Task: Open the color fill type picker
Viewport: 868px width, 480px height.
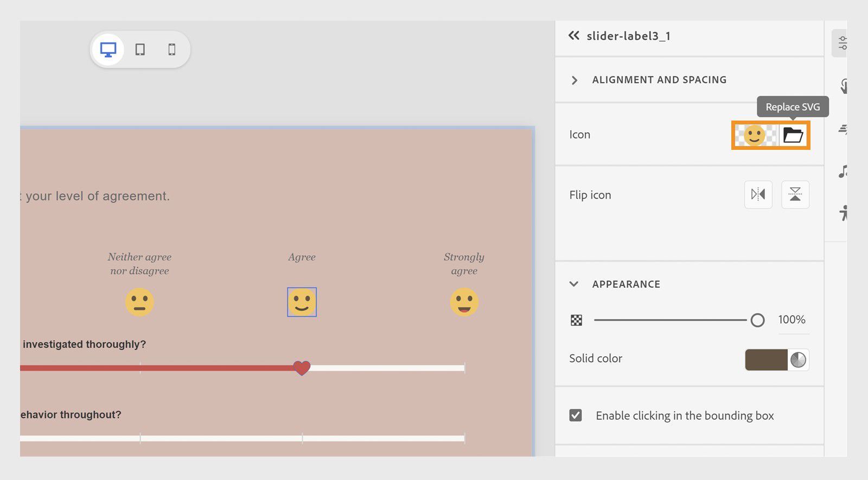Action: tap(798, 359)
